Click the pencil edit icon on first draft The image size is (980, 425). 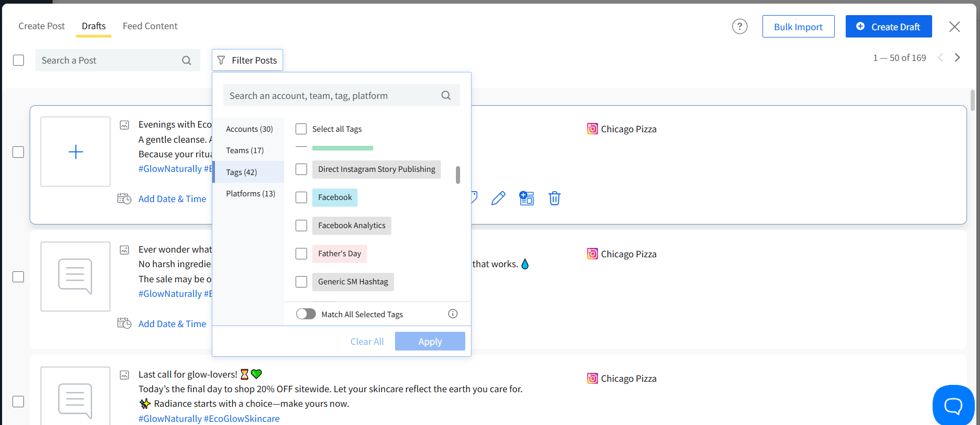[x=498, y=198]
